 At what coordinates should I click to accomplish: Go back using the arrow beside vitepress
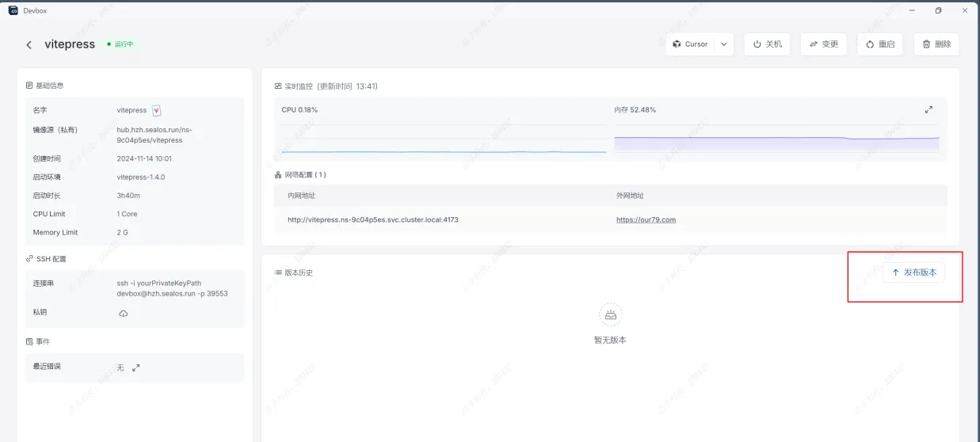pyautogui.click(x=29, y=44)
